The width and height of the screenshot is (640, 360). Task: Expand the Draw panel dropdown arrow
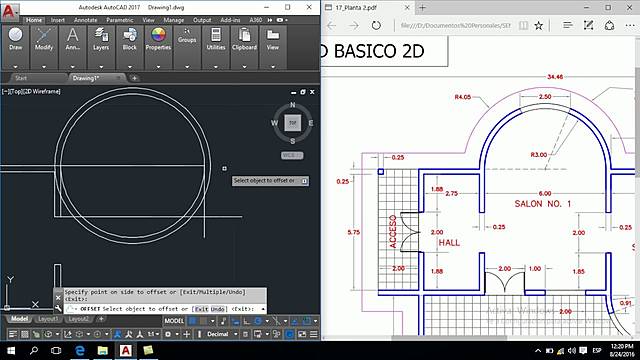pyautogui.click(x=16, y=67)
